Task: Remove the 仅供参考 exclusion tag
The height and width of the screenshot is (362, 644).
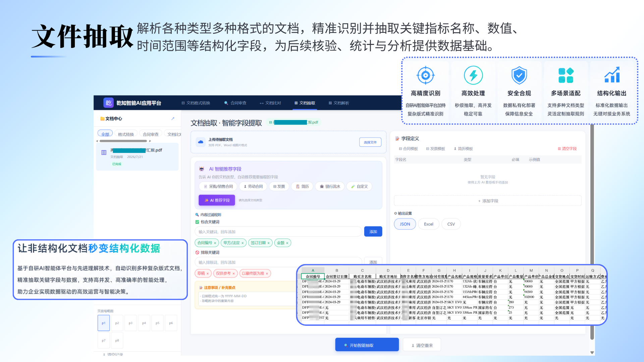Action: 233,274
